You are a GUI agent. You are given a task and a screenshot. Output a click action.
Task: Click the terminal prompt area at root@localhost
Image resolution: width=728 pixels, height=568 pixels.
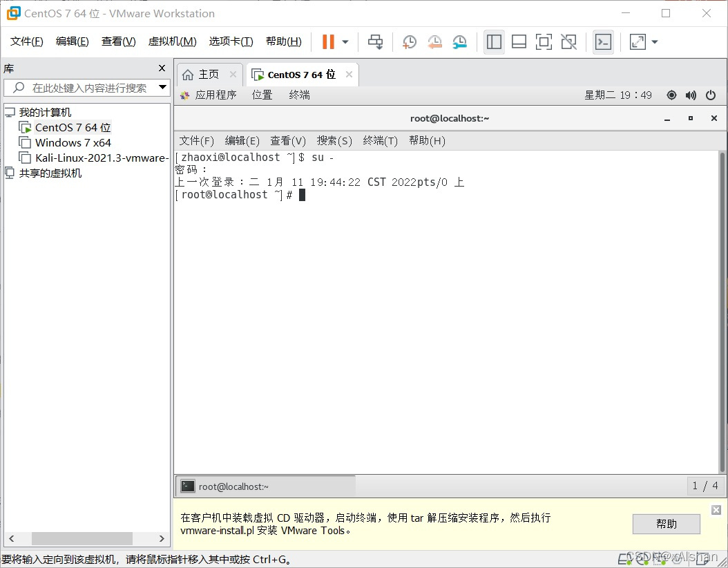coord(240,195)
